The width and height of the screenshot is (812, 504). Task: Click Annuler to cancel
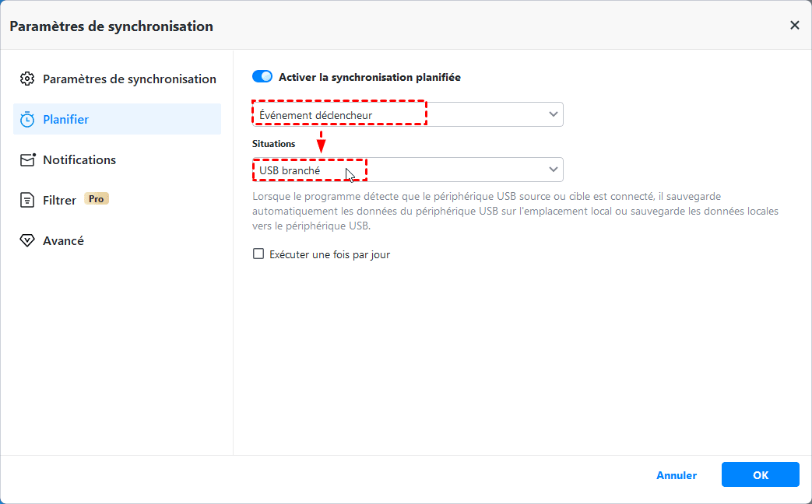[677, 475]
